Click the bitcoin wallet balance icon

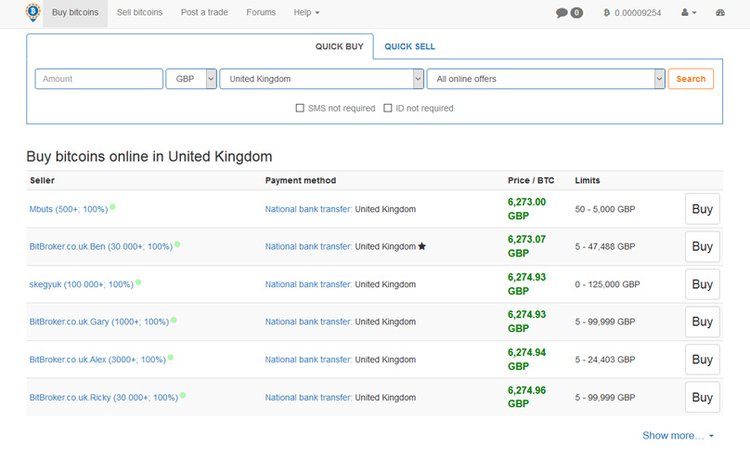coord(606,13)
